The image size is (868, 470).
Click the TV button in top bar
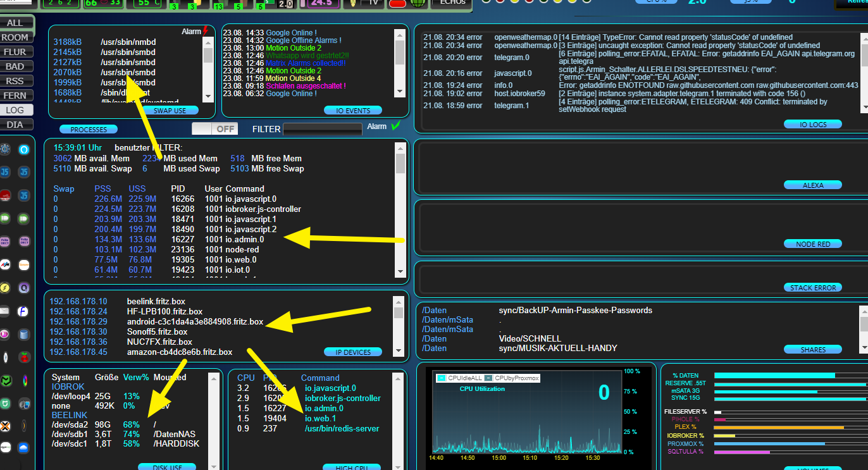(x=373, y=3)
